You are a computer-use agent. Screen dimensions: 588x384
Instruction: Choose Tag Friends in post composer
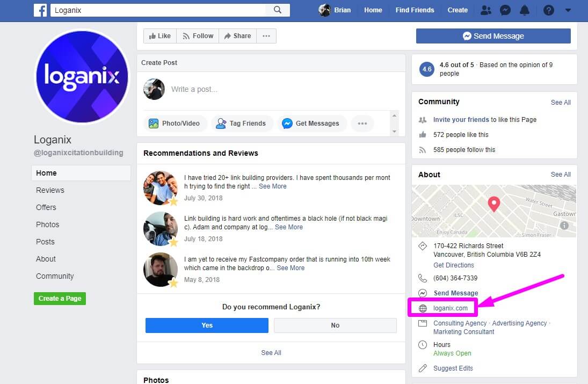(x=242, y=124)
